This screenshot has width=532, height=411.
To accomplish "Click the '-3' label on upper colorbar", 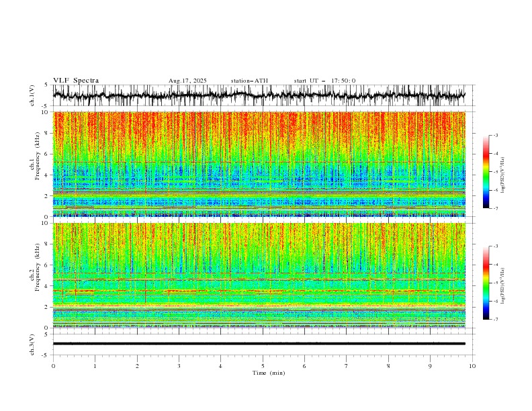I will (495, 135).
